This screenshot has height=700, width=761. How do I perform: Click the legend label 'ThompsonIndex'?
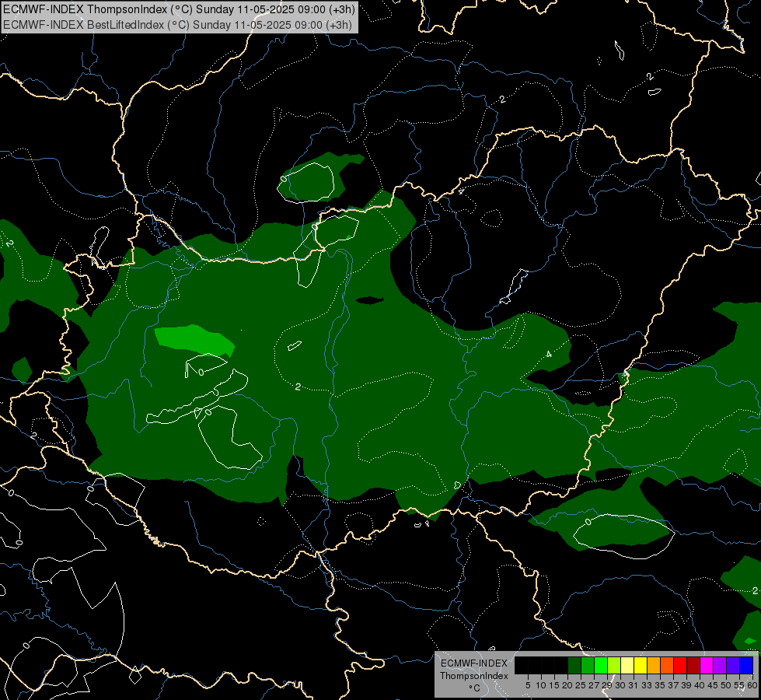(474, 676)
